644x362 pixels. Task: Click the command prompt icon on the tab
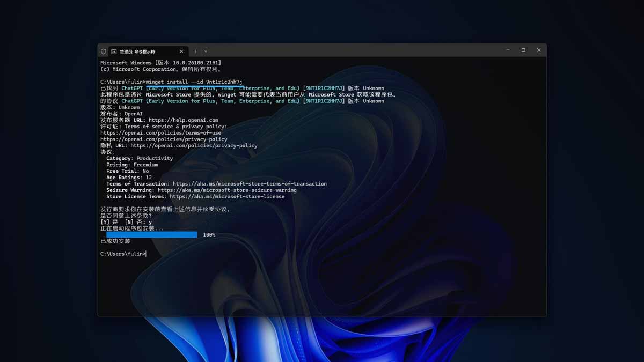(x=114, y=51)
